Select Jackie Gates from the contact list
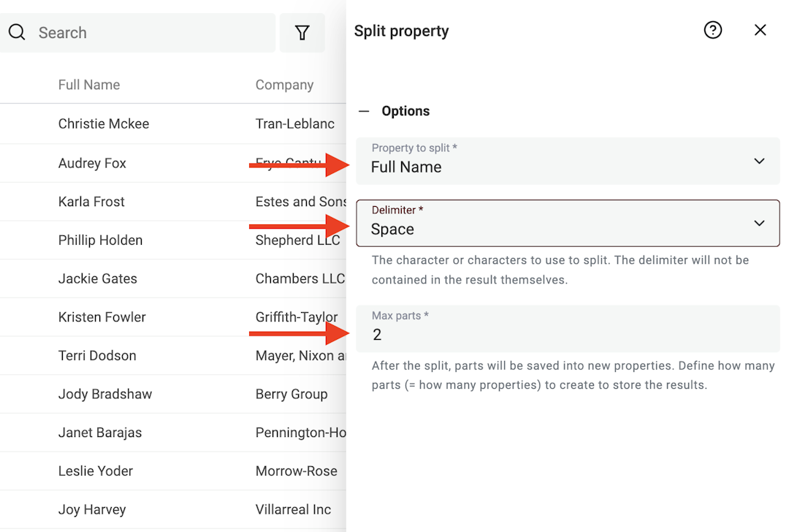Screen dimensions: 789x532 coord(97,278)
